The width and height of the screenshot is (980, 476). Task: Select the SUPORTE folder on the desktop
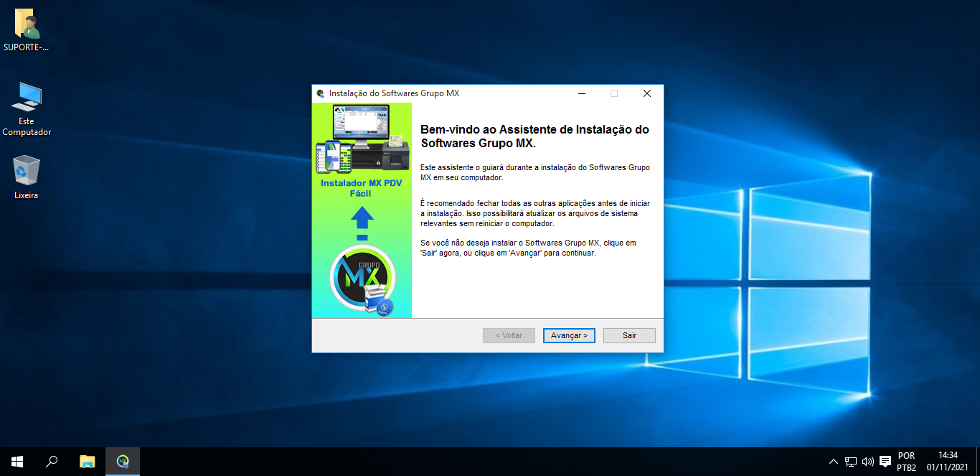coord(27,31)
